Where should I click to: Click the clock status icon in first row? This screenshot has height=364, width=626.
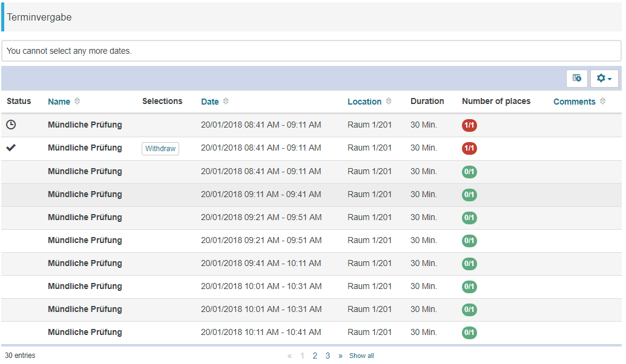[x=11, y=125]
